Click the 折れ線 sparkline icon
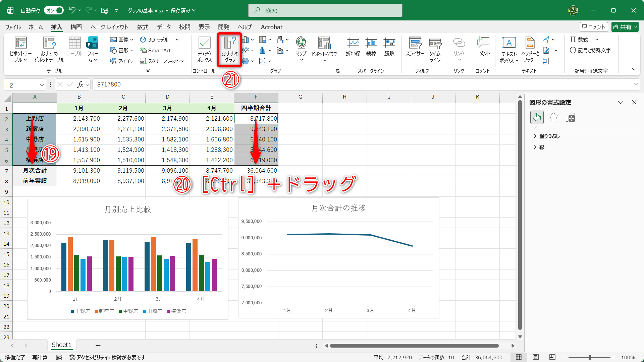This screenshot has width=644, height=362. click(353, 47)
